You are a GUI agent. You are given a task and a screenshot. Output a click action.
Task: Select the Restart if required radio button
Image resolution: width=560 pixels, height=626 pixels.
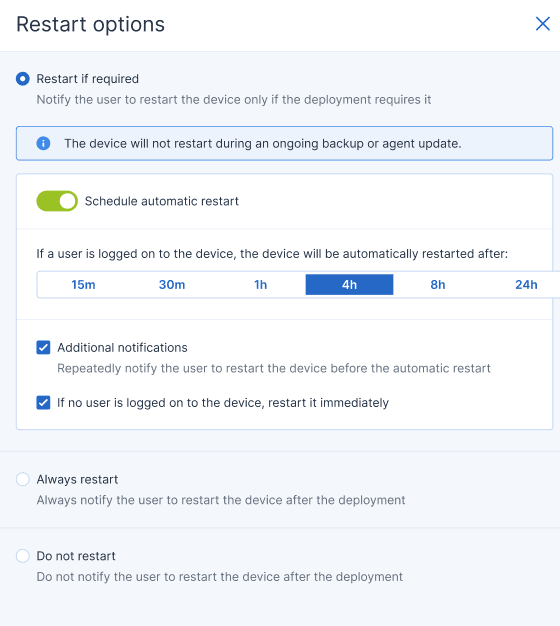point(23,79)
